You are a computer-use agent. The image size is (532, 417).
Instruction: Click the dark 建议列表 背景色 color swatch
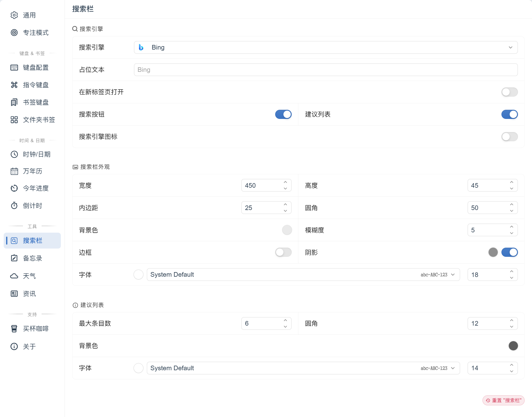pos(513,346)
